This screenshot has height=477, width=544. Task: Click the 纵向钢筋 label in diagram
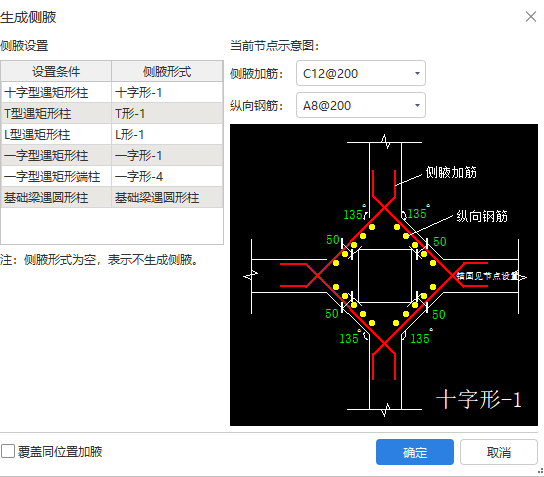482,216
